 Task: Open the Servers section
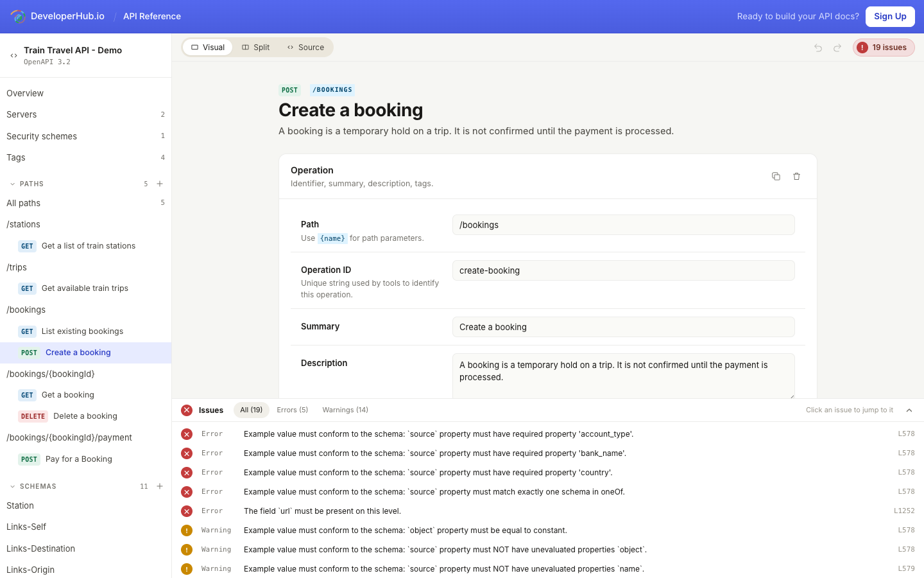tap(85, 114)
